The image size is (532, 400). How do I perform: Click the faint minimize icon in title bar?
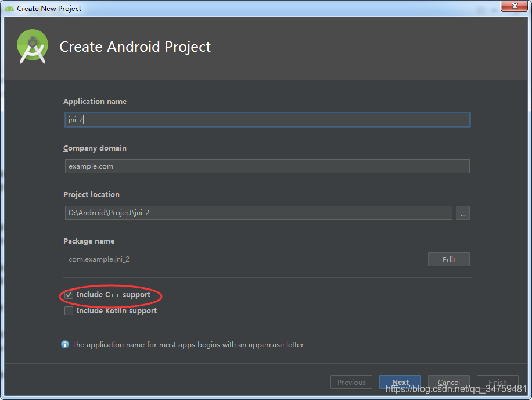pos(480,8)
